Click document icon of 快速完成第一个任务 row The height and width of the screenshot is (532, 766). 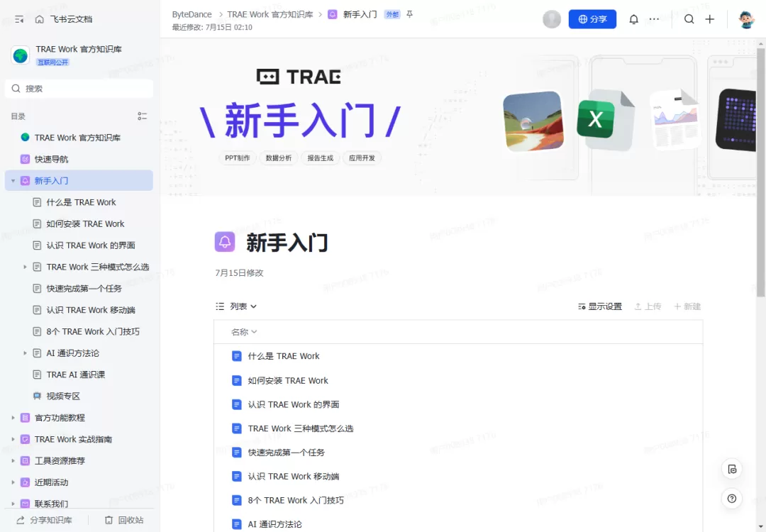(236, 453)
